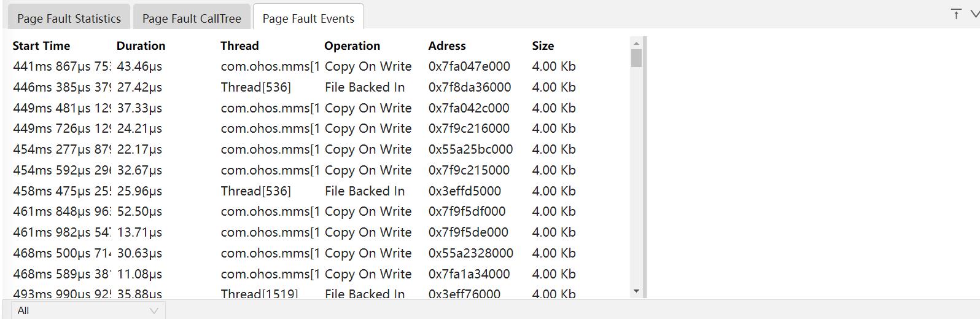Open the Page Fault CallTree tab

(192, 18)
